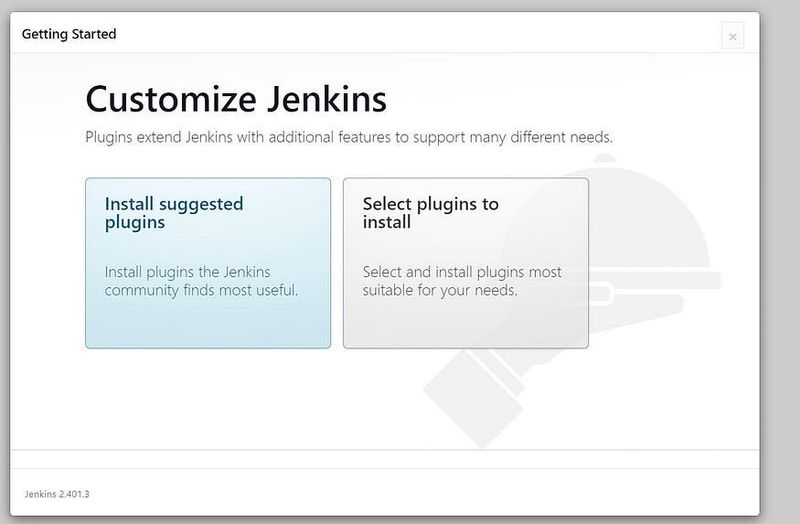Close the Getting Started dialog
The height and width of the screenshot is (524, 800).
pyautogui.click(x=732, y=36)
